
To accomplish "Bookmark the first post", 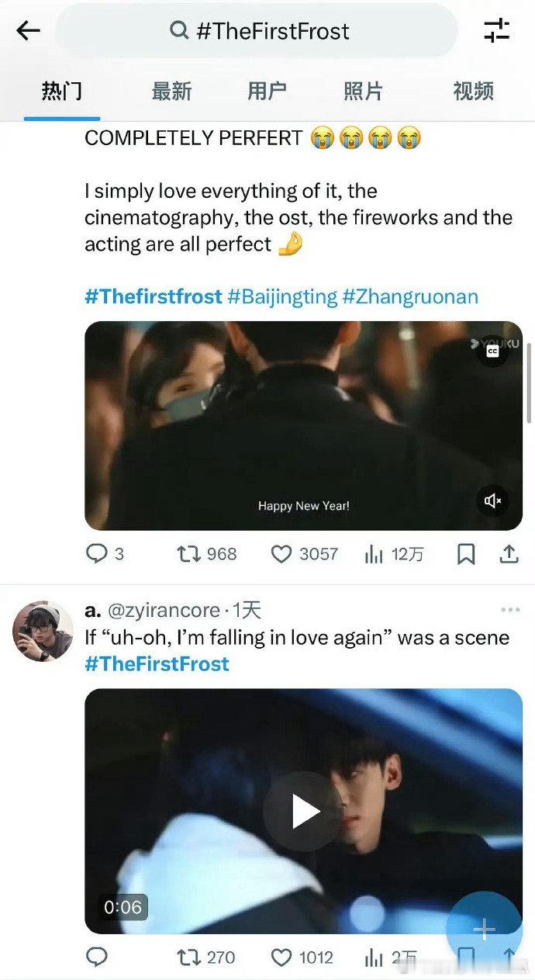I will pos(466,553).
